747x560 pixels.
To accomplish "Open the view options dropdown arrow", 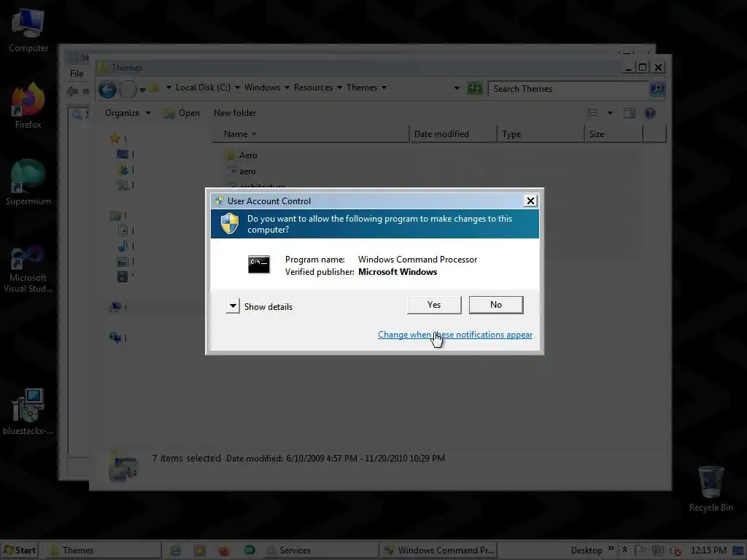I will coord(610,113).
